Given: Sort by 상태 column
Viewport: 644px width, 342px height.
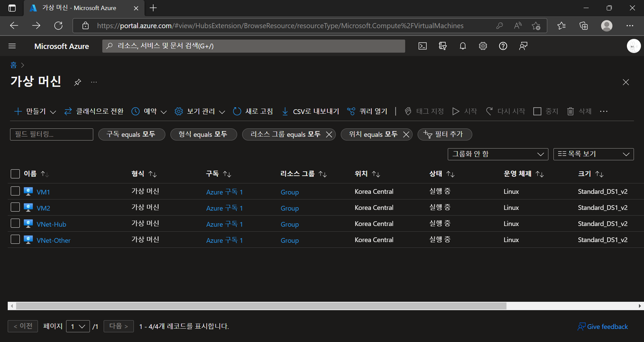Looking at the screenshot, I should click(x=442, y=174).
